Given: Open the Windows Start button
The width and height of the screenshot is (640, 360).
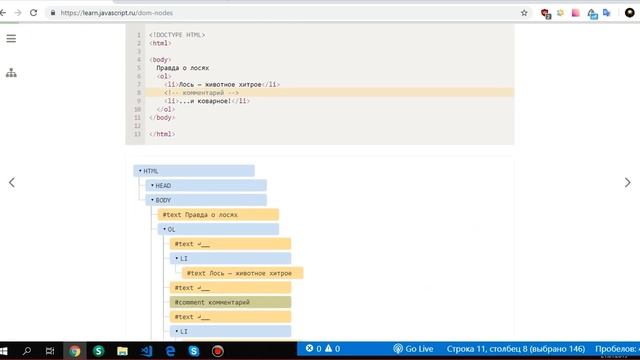Looking at the screenshot, I should (x=4, y=351).
